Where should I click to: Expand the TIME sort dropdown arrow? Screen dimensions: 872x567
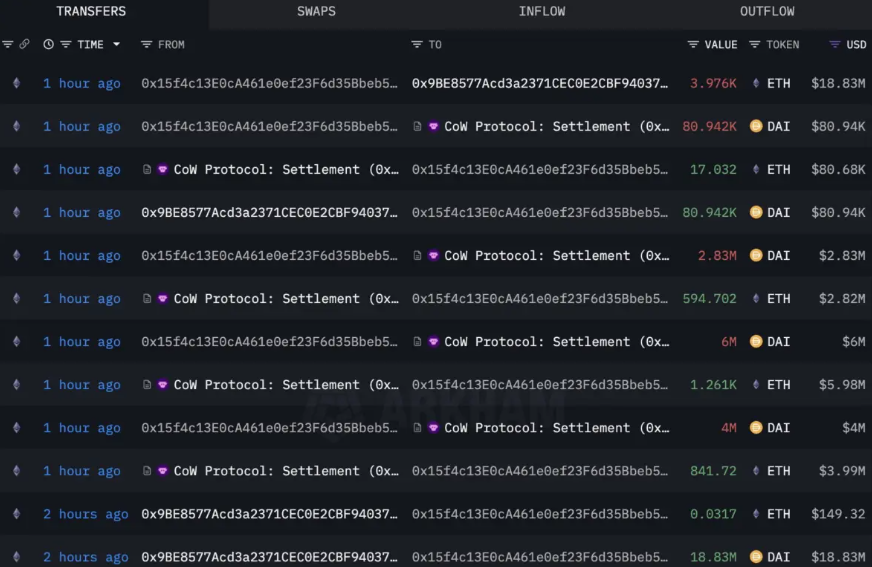(116, 45)
